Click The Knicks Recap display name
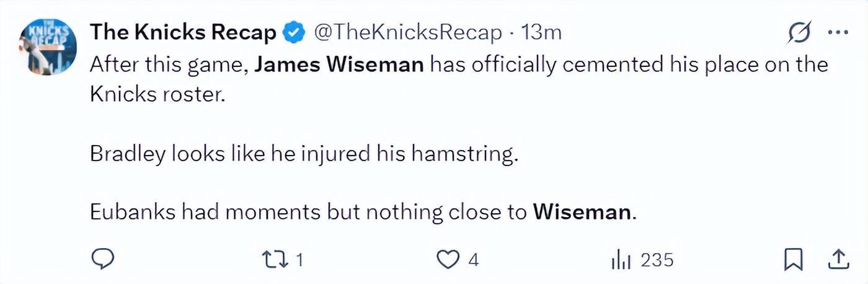Screen dimensions: 868x284 pos(183,32)
